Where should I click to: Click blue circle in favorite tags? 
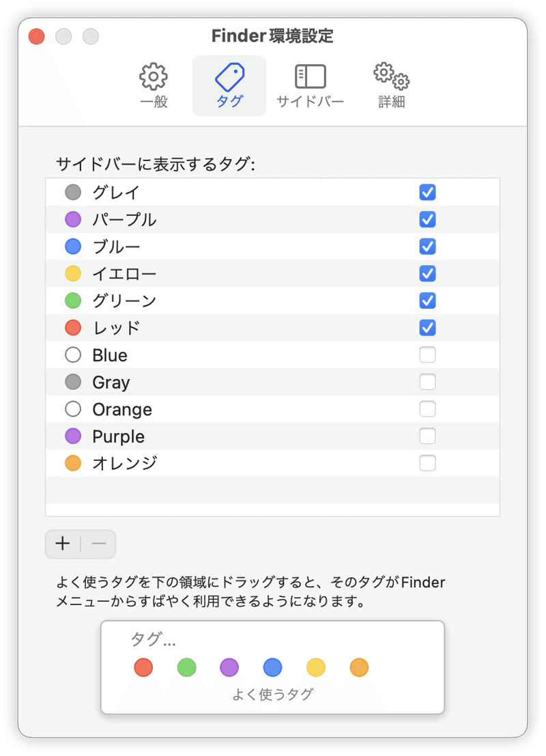[x=273, y=668]
